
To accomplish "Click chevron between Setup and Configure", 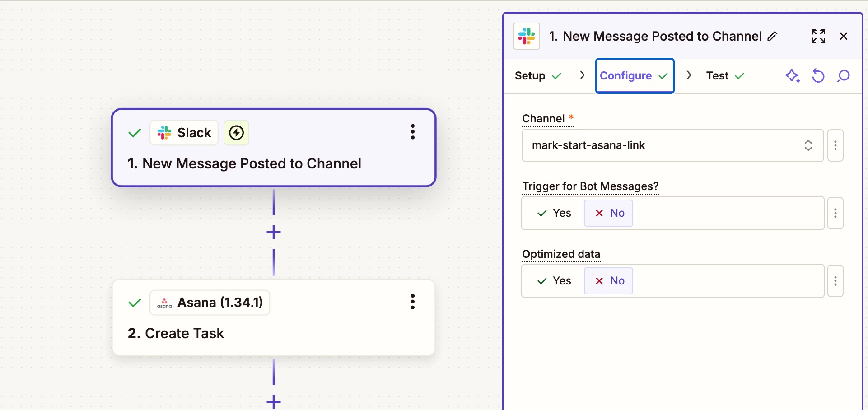I will [582, 75].
